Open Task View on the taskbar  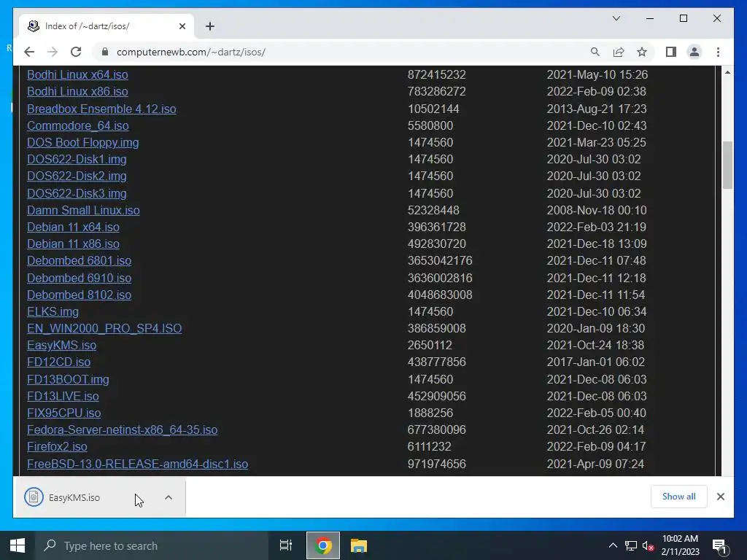pos(286,545)
